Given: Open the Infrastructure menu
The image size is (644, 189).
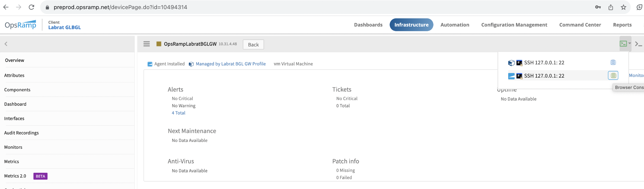Looking at the screenshot, I should coord(411,25).
